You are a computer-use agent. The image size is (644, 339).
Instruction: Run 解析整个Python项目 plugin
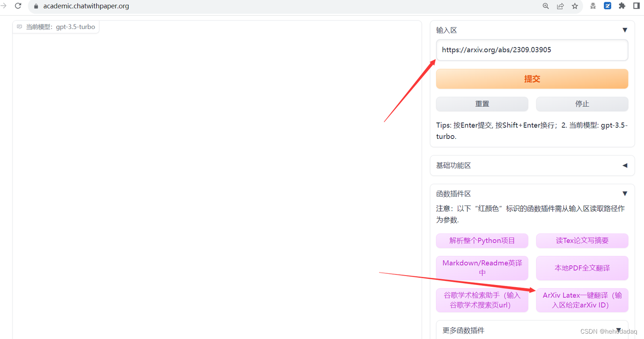[x=482, y=241]
